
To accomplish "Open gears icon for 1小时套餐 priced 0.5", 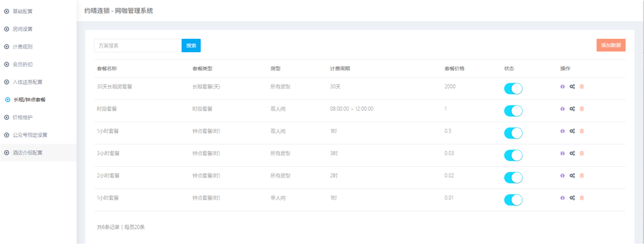I will point(572,131).
